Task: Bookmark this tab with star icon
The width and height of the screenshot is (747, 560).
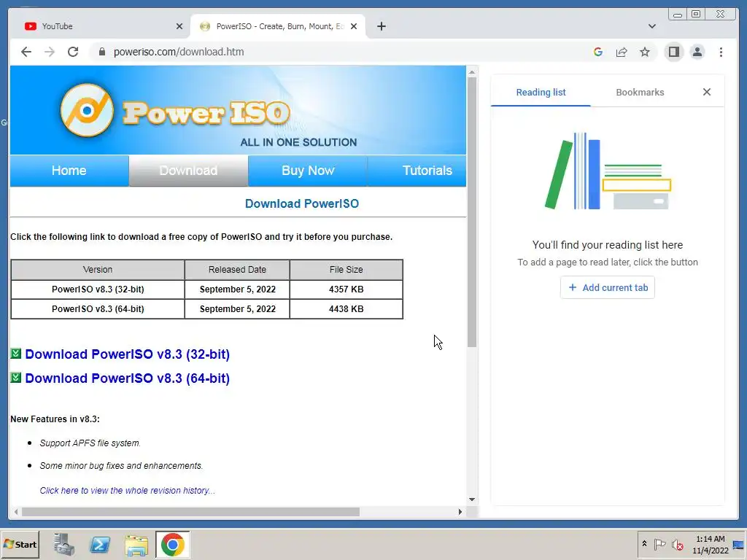Action: [645, 52]
